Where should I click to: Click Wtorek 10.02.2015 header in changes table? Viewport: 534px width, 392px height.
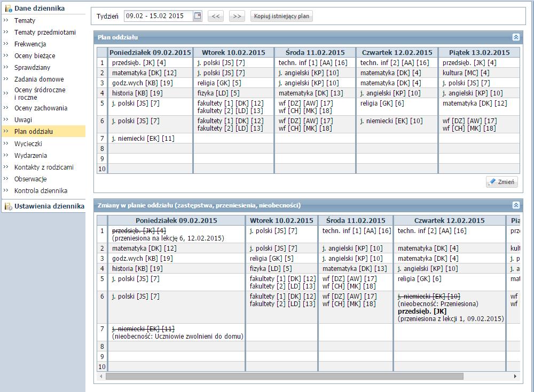click(281, 220)
